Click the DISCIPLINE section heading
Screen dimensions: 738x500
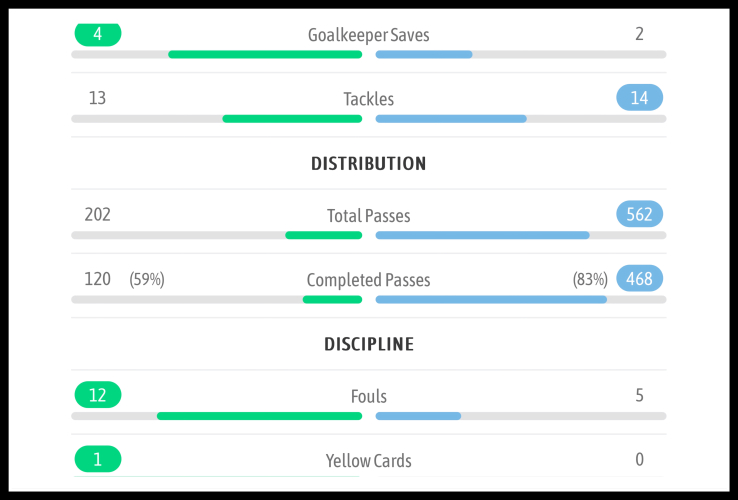click(x=368, y=344)
